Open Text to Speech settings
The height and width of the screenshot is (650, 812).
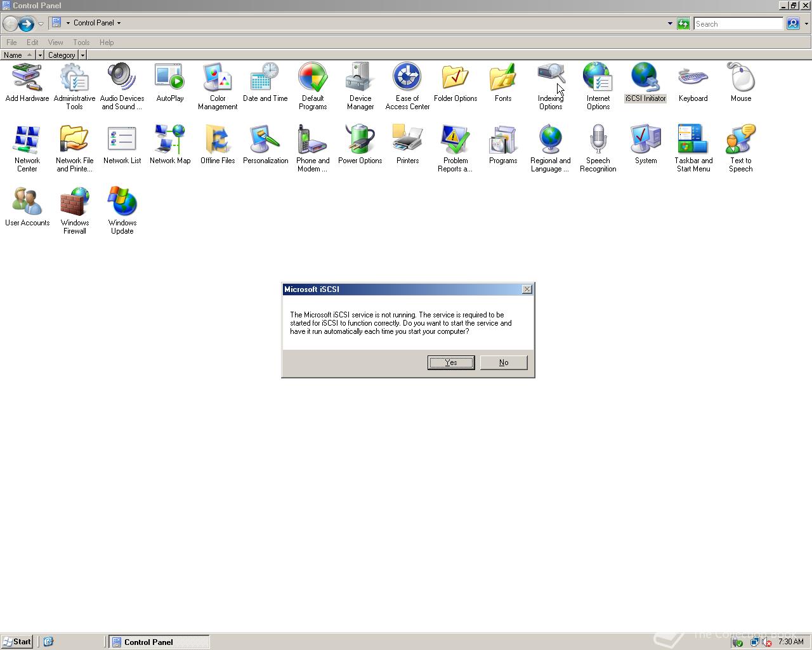click(x=741, y=149)
